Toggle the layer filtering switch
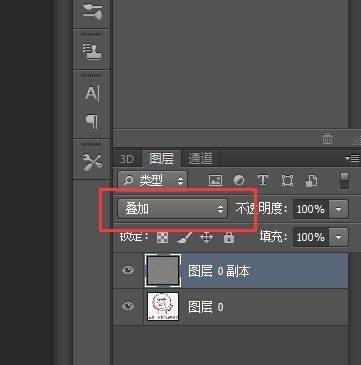361x365 pixels. (x=344, y=180)
